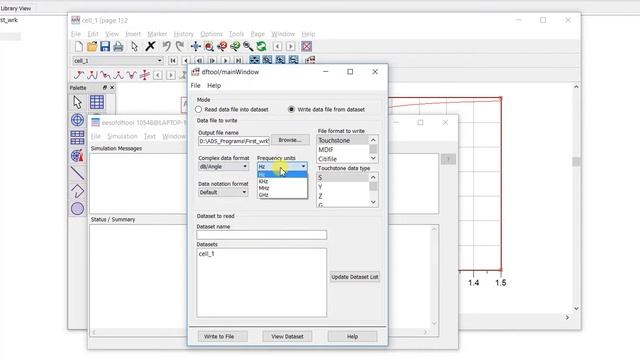The image size is (640, 360).
Task: Click the delta line marker icon
Action: [x=144, y=75]
